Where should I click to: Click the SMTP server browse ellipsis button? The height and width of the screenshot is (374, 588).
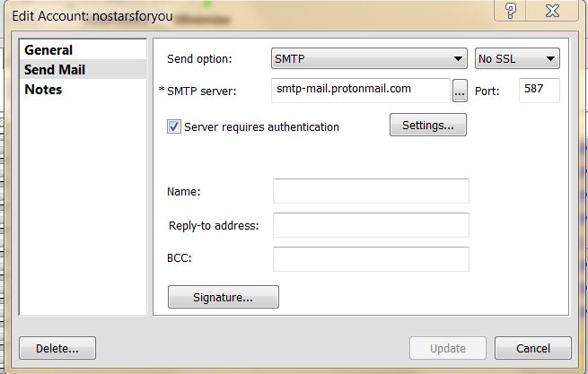tap(460, 91)
